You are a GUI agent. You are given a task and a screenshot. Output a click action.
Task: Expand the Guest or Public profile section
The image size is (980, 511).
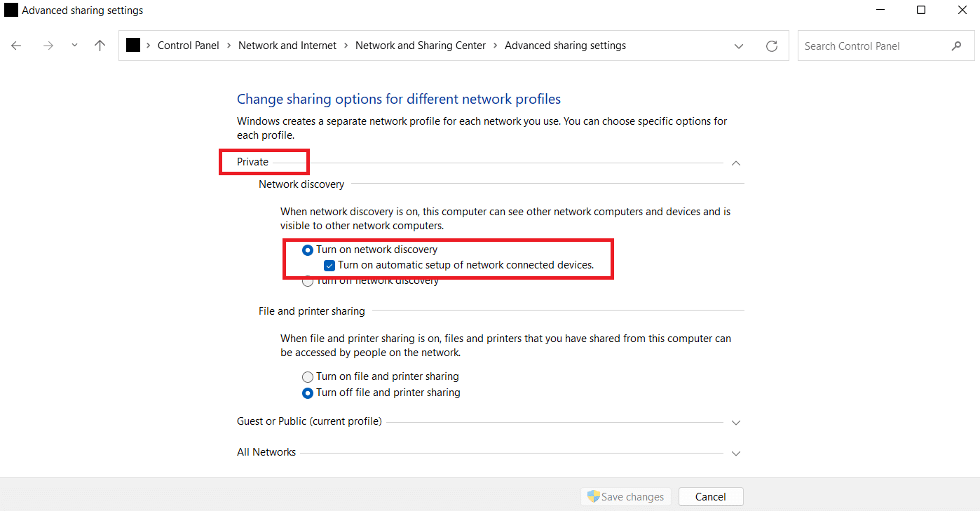(735, 422)
